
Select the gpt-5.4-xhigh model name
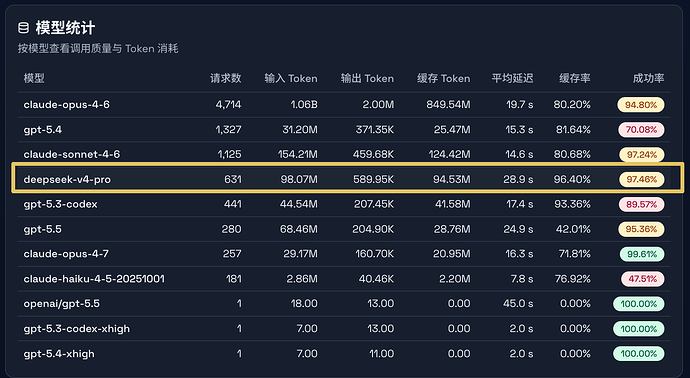click(x=59, y=354)
